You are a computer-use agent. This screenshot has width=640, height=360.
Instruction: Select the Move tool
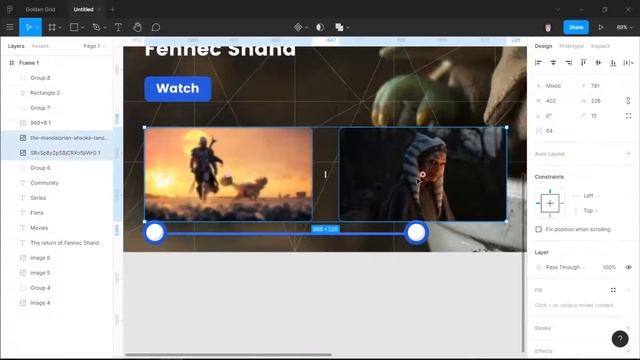(28, 27)
